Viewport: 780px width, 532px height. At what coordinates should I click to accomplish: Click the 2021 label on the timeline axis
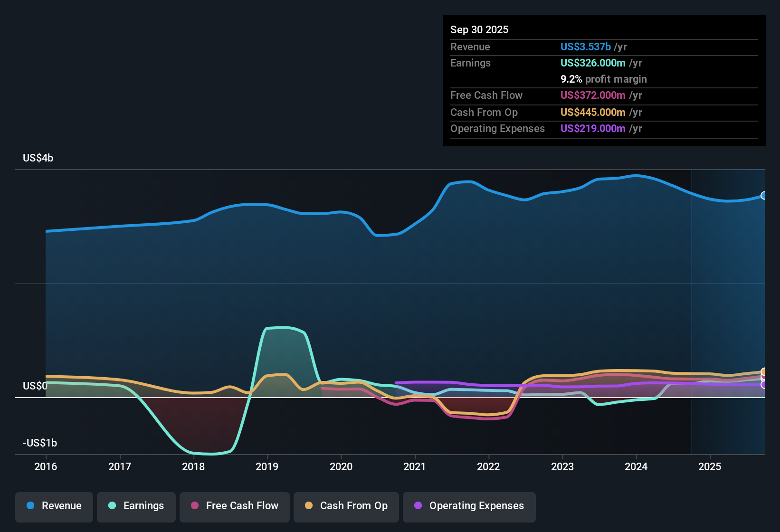click(x=415, y=467)
